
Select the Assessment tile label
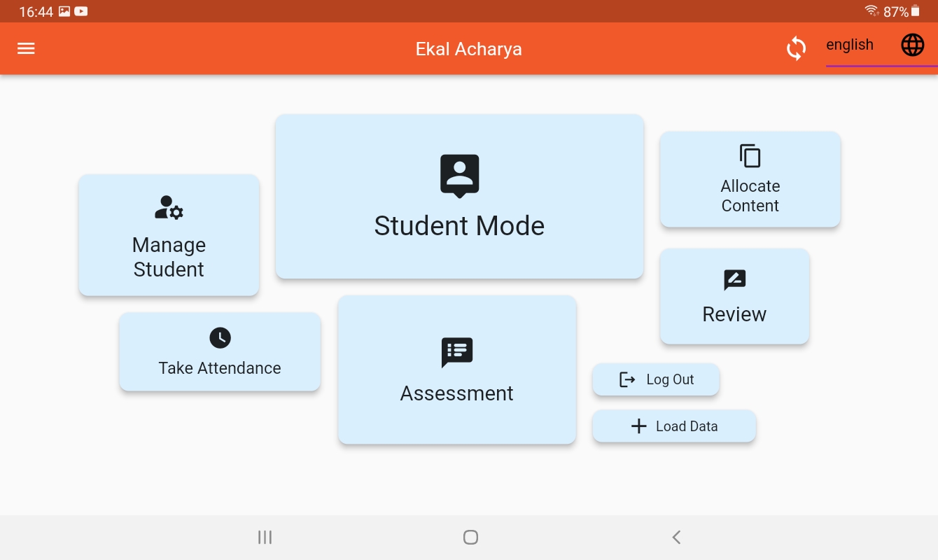(456, 393)
